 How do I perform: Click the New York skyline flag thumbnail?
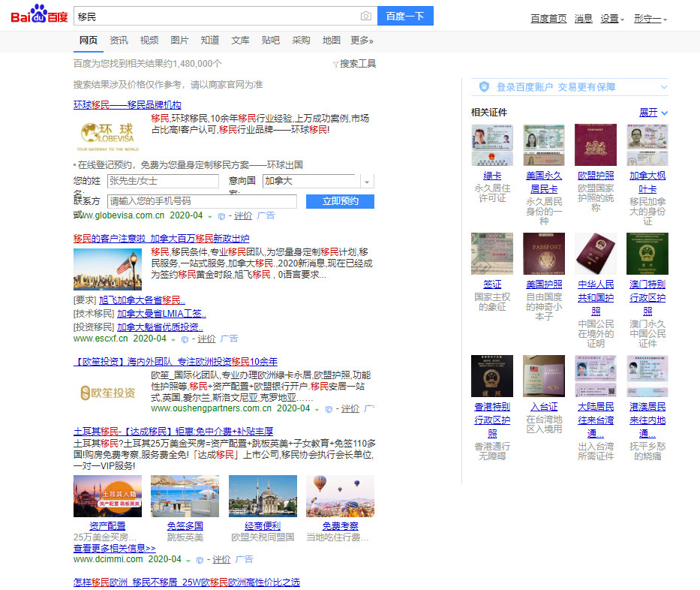click(x=107, y=269)
